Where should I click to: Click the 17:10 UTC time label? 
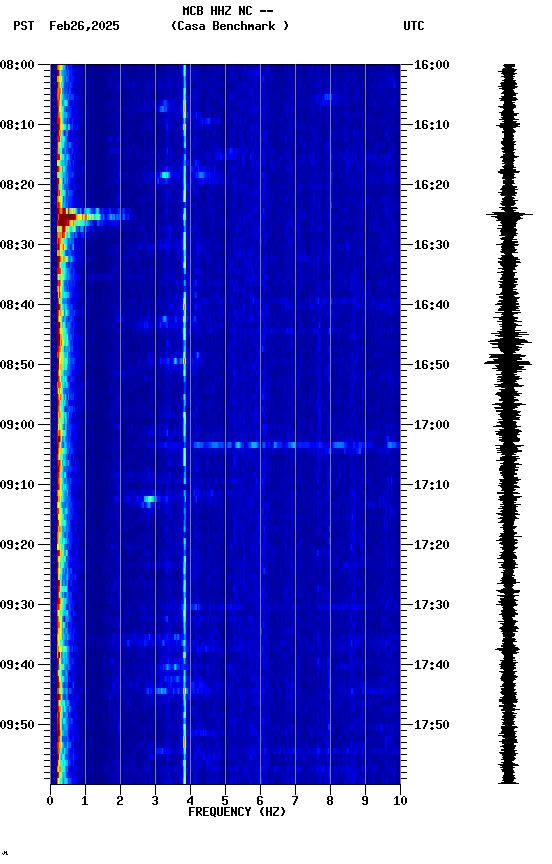[x=432, y=485]
